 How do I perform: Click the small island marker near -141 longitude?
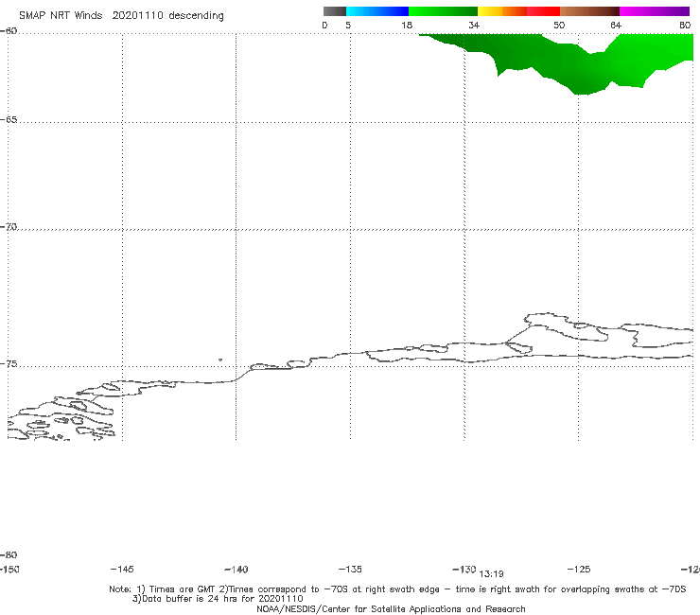[x=220, y=360]
